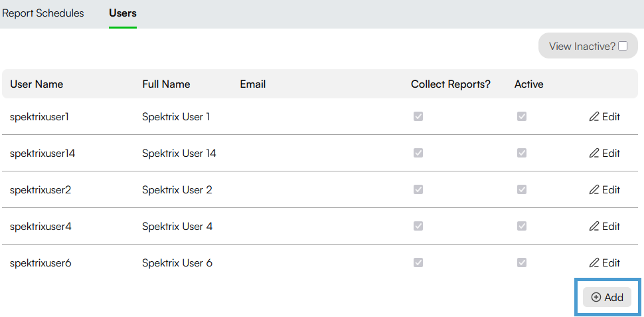Click the Spektrix User 6 full name

click(x=177, y=263)
